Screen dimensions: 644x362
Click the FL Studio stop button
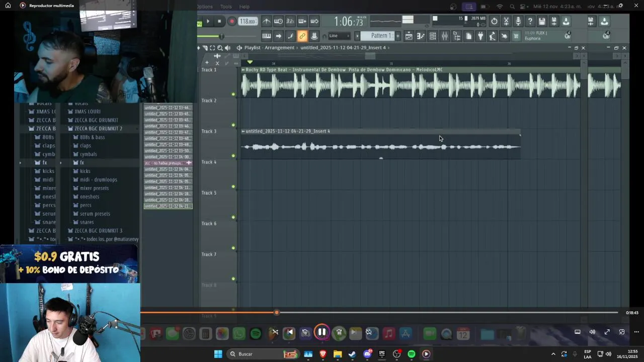[219, 21]
